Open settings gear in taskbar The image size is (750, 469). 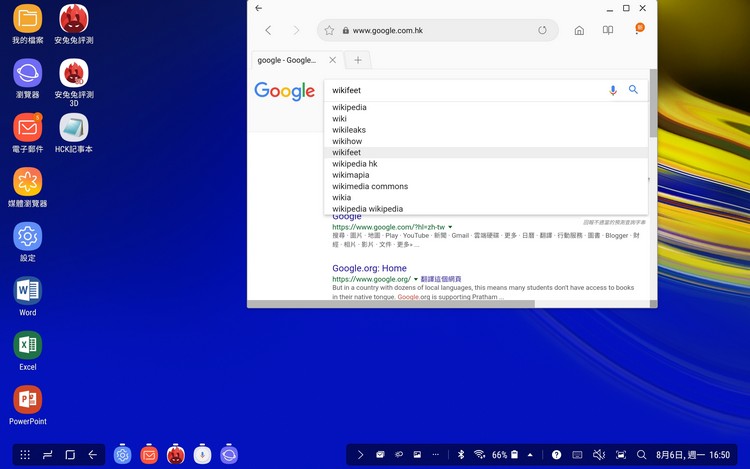(122, 455)
